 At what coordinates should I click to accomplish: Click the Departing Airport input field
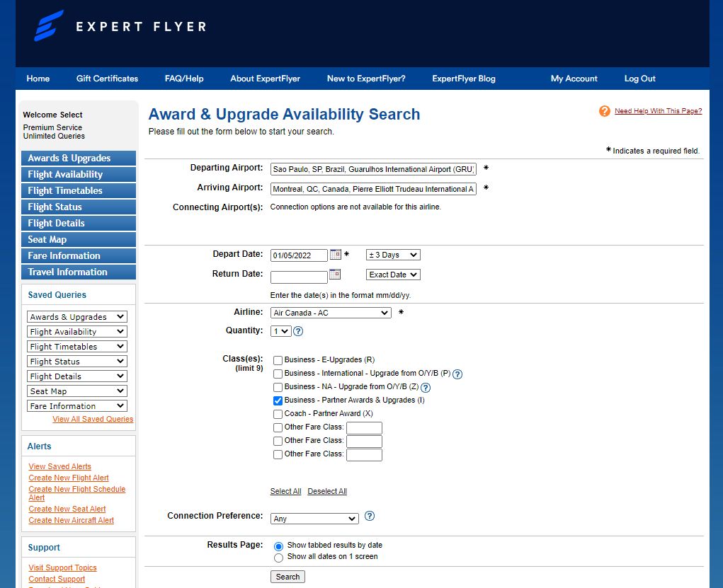(x=373, y=169)
